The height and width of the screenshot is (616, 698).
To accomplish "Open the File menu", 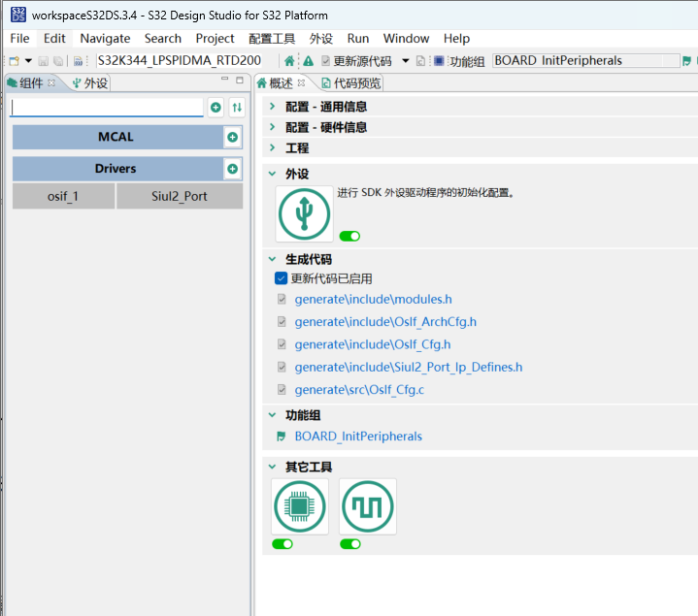I will (20, 39).
